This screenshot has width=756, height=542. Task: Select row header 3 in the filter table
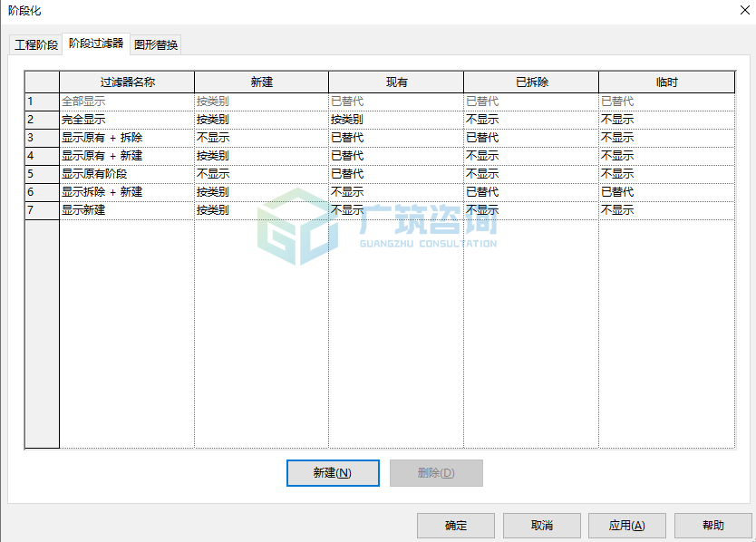coord(41,137)
